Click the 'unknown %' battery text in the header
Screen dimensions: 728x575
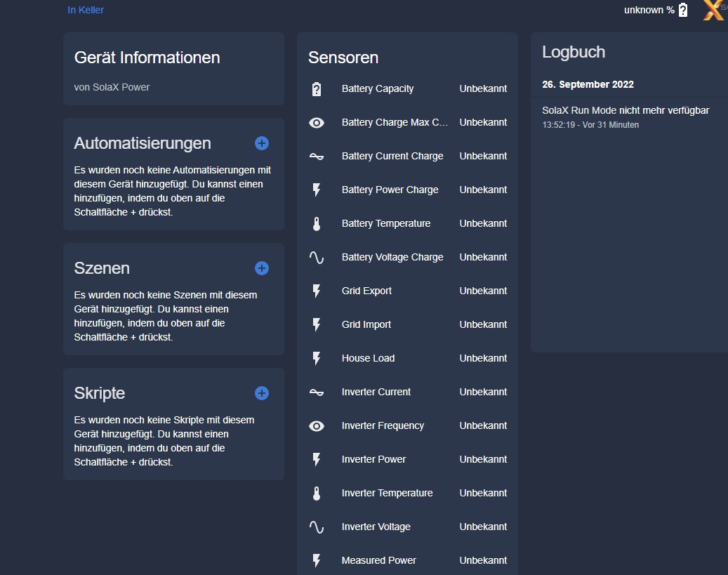(649, 11)
